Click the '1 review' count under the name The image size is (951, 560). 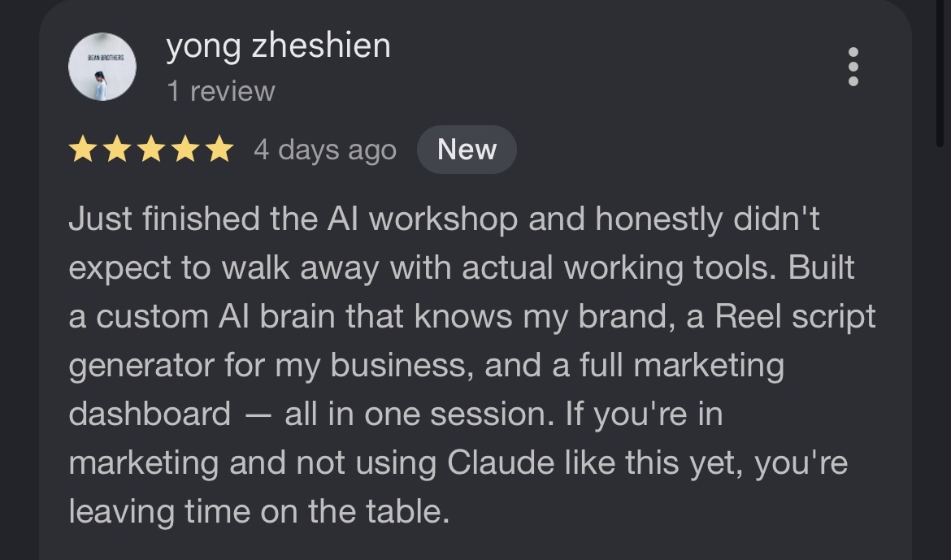coord(221,91)
